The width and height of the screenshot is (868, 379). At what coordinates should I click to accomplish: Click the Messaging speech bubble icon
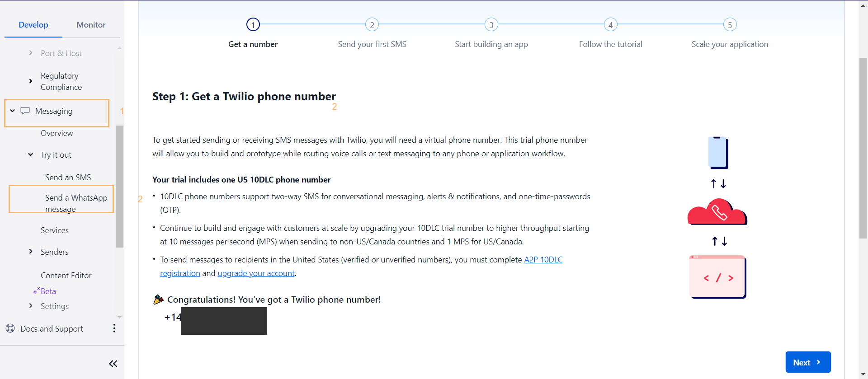pos(25,111)
